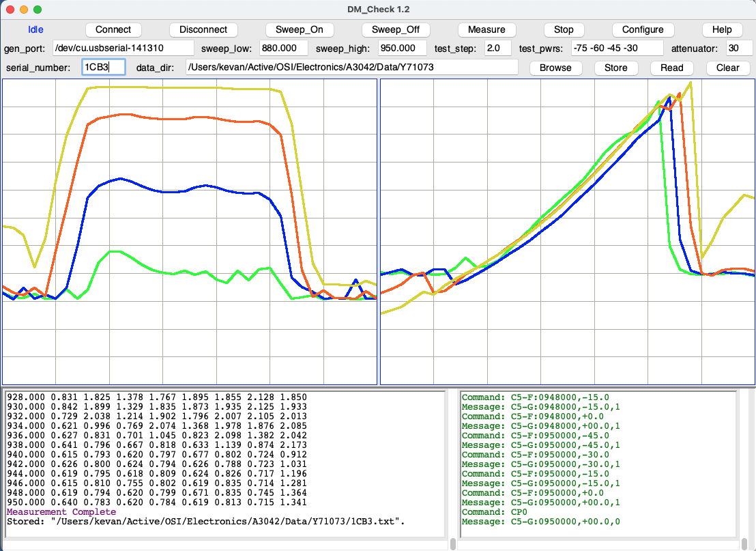This screenshot has height=551, width=756.
Task: Turn off sweep using Sweep_Off
Action: 396,30
